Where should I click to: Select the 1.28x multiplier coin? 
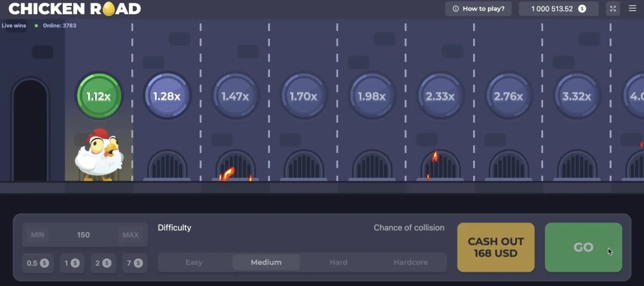pos(167,96)
